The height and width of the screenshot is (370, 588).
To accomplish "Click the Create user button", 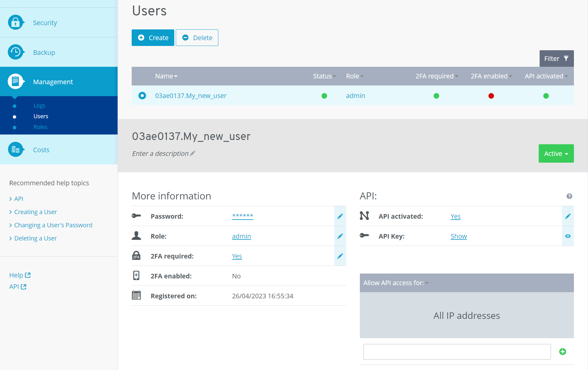I will pyautogui.click(x=153, y=38).
